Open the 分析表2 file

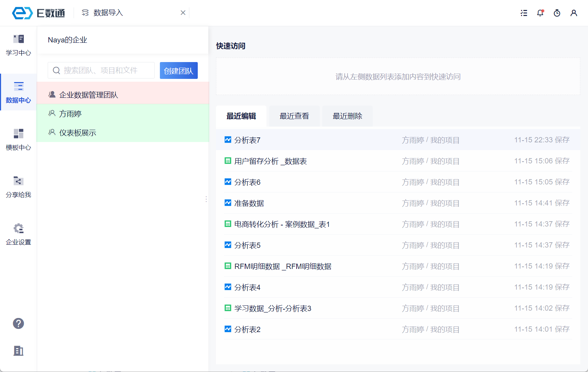[x=248, y=330]
